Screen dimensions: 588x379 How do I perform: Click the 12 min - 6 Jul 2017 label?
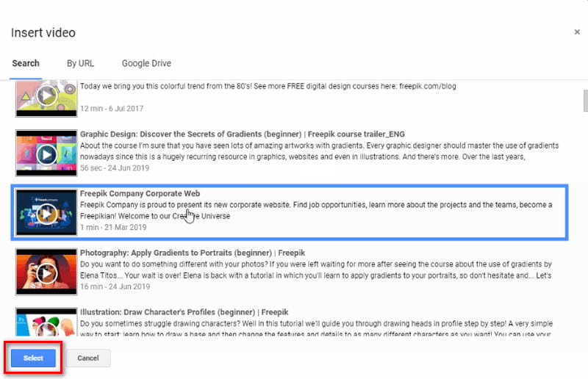coord(112,109)
